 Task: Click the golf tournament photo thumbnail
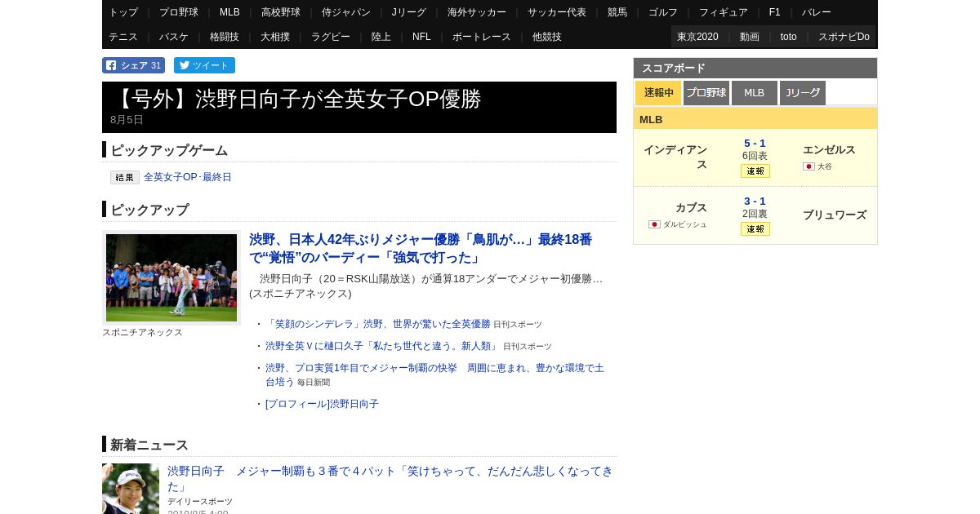[x=171, y=277]
